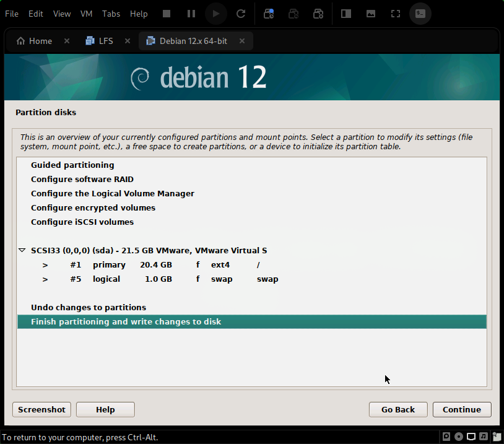Image resolution: width=504 pixels, height=444 pixels.
Task: Take a VM snapshot via toolbar icon
Action: [x=269, y=14]
